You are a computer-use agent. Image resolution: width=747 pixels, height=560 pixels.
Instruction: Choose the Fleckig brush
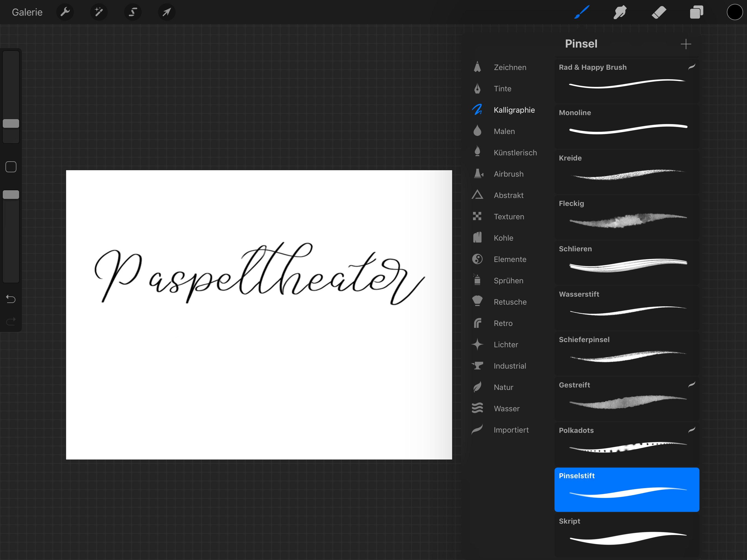pyautogui.click(x=627, y=217)
